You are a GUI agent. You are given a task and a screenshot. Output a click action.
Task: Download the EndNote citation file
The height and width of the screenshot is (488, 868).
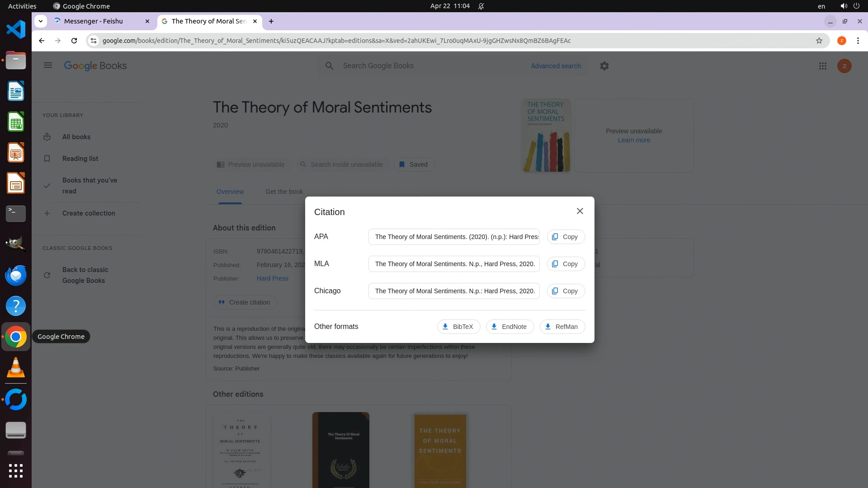[x=509, y=327]
